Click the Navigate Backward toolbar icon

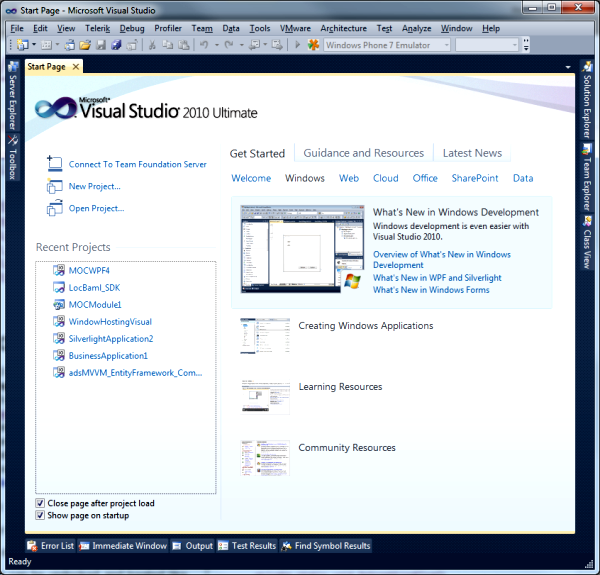coord(254,45)
